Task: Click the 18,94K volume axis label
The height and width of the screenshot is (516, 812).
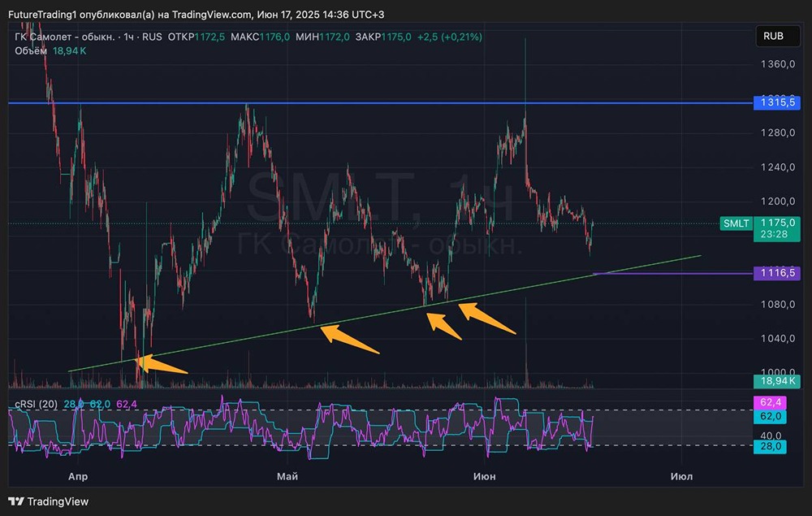Action: [777, 381]
